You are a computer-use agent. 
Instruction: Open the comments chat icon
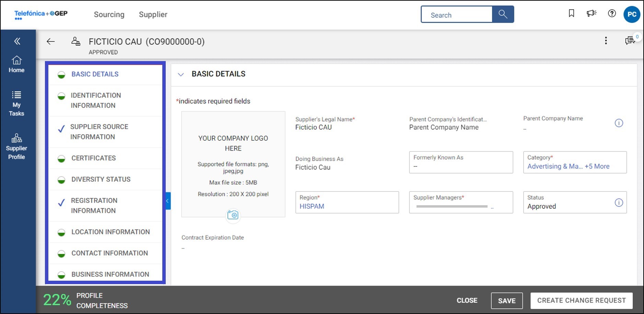(630, 41)
